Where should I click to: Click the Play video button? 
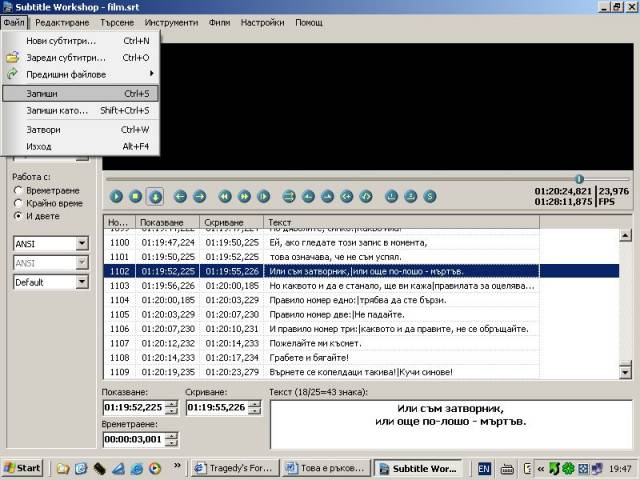[116, 197]
